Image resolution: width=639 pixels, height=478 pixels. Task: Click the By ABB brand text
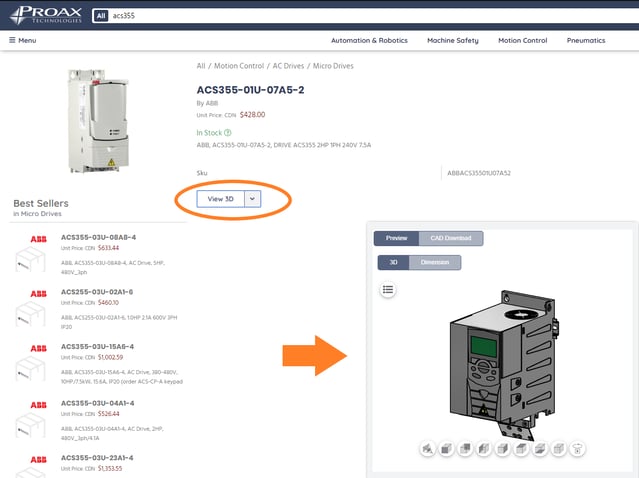coord(207,103)
